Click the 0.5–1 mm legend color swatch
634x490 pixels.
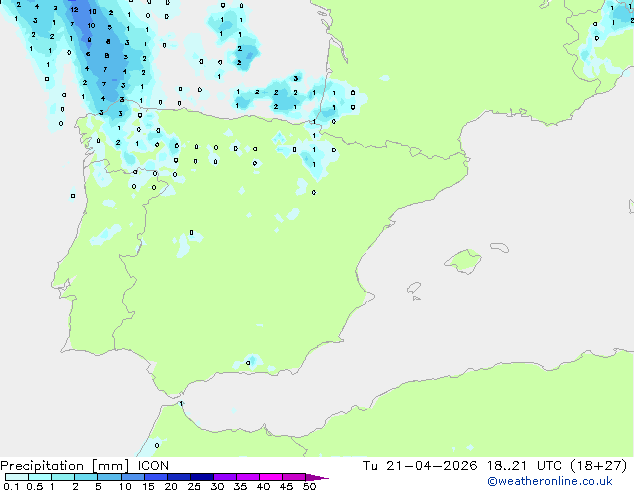pos(40,477)
